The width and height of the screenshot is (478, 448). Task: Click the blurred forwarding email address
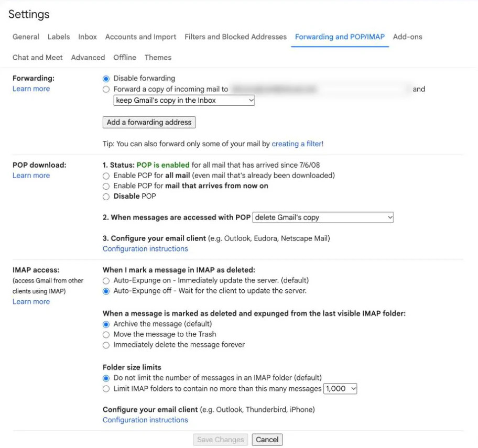pyautogui.click(x=274, y=89)
